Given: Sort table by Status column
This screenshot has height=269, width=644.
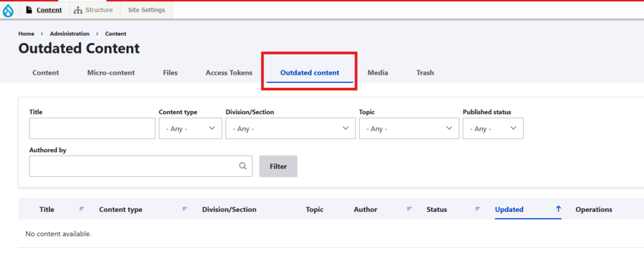Looking at the screenshot, I should point(436,209).
